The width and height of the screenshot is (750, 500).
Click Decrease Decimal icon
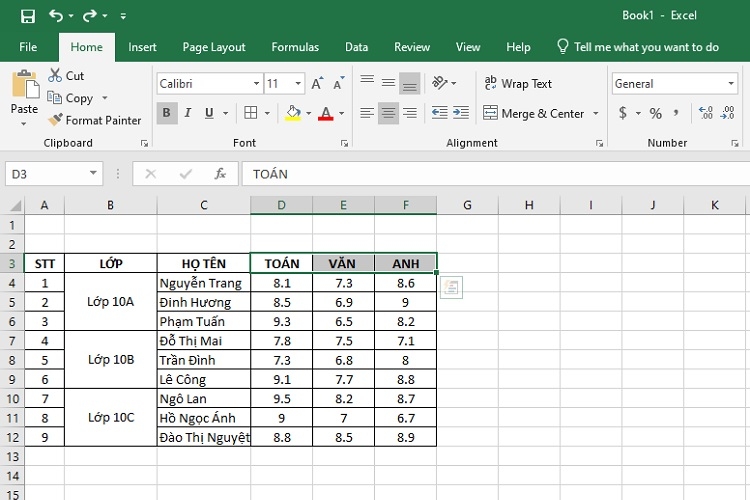tap(727, 113)
